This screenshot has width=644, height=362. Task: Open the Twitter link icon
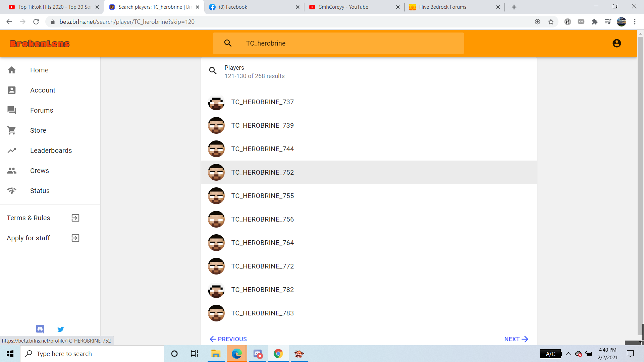61,329
